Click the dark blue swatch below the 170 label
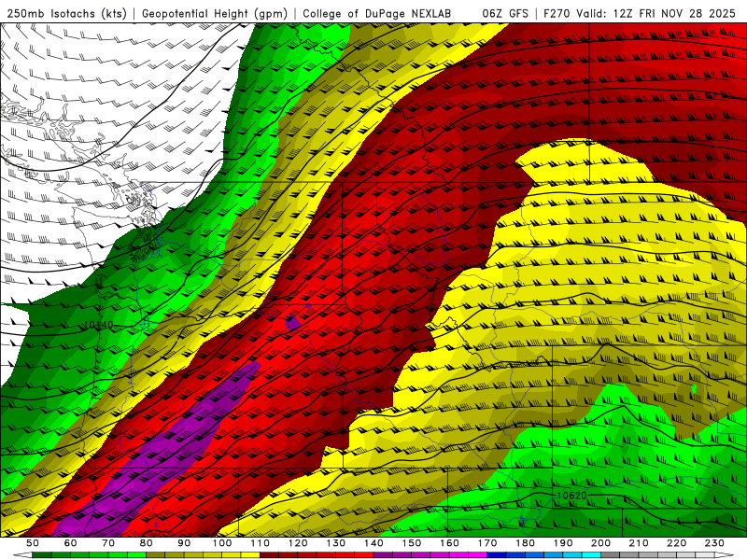Viewport: 747px width, 560px height. [x=497, y=555]
